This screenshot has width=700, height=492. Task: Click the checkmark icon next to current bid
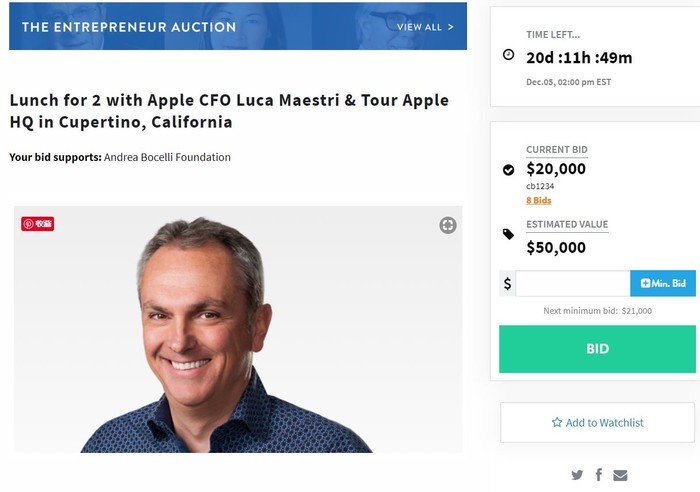(x=508, y=170)
